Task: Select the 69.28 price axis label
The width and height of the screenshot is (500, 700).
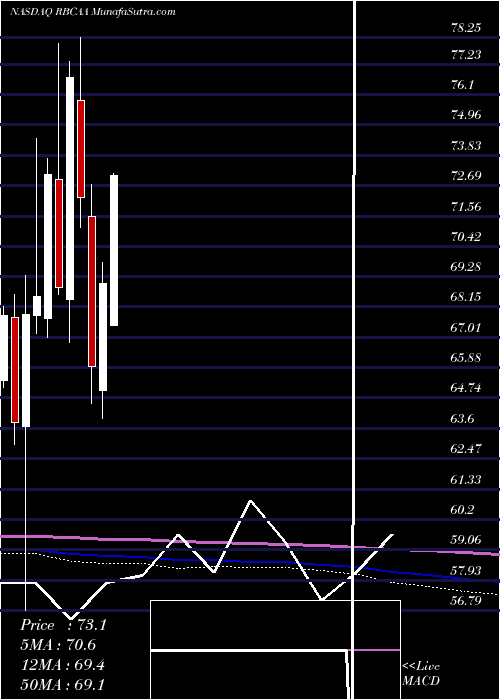Action: pos(466,267)
